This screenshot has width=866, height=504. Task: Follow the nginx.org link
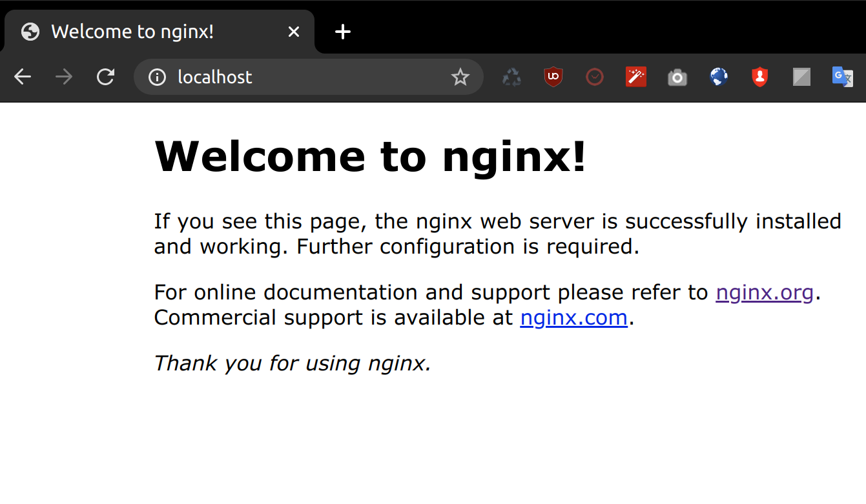tap(765, 292)
